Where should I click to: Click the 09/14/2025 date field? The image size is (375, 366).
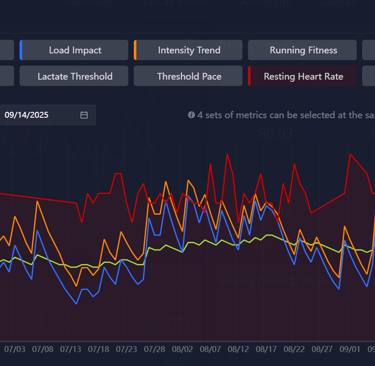point(47,115)
